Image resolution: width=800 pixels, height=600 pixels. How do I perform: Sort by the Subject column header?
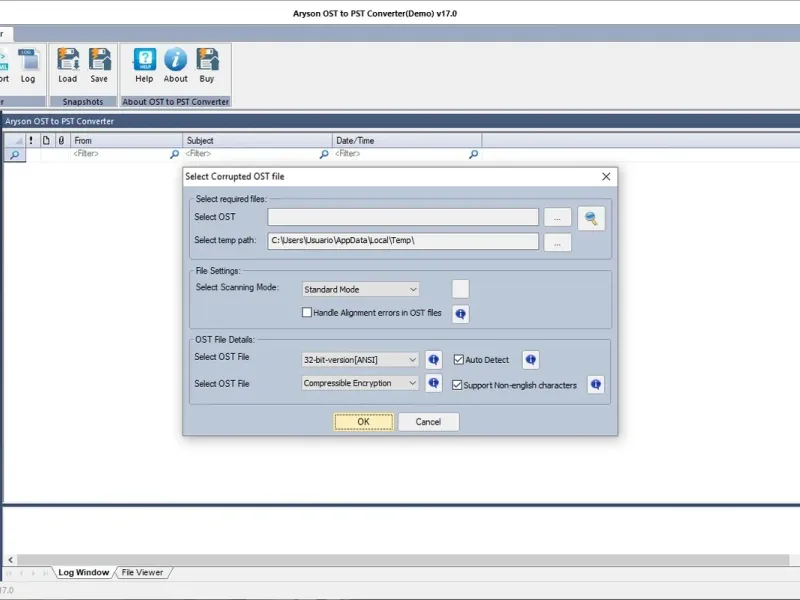257,140
